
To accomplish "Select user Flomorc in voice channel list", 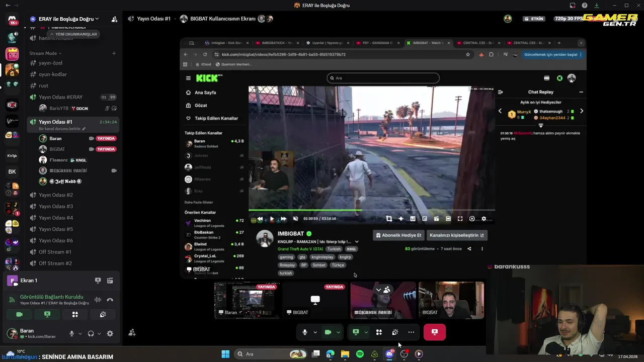I will coord(78,160).
